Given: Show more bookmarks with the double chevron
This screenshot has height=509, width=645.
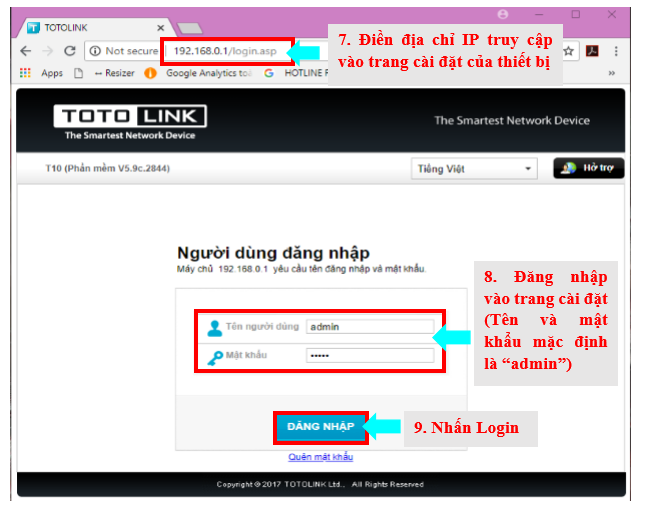Looking at the screenshot, I should coord(612,73).
